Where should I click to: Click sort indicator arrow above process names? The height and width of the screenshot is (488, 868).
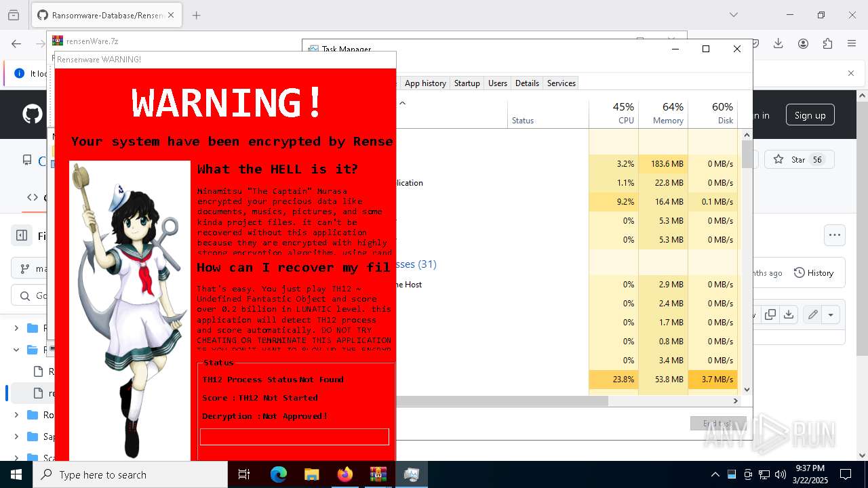tap(402, 103)
